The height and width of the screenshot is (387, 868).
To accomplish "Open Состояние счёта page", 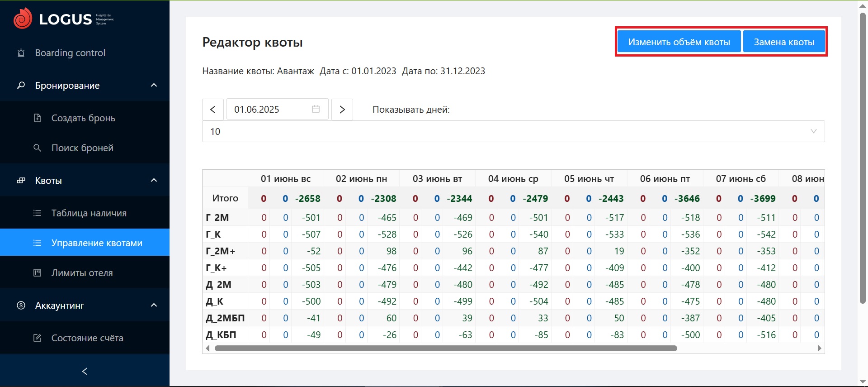I will [x=87, y=338].
